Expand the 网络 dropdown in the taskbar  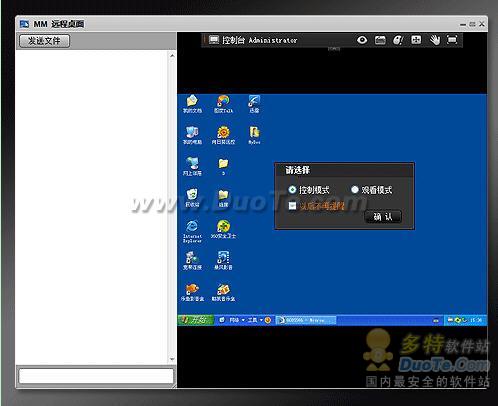point(237,320)
